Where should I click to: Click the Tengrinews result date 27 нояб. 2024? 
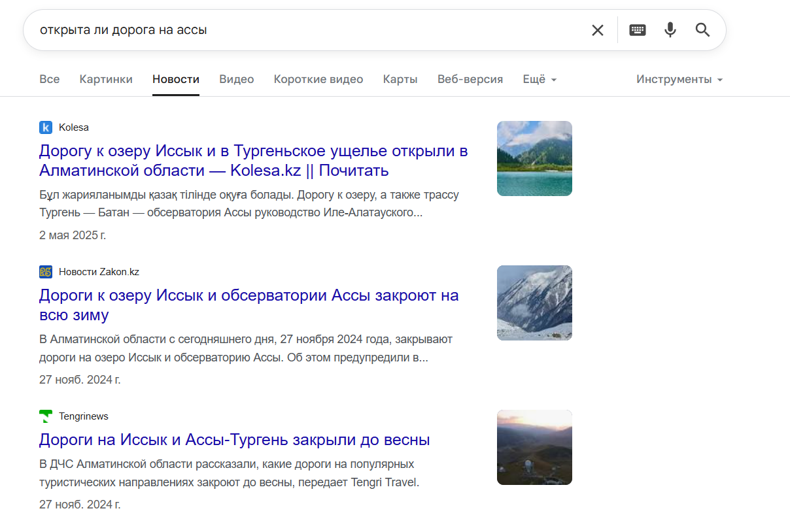[80, 505]
